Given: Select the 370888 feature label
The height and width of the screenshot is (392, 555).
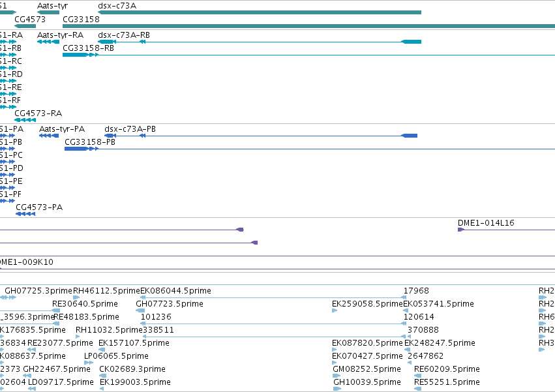Looking at the screenshot, I should tap(423, 330).
